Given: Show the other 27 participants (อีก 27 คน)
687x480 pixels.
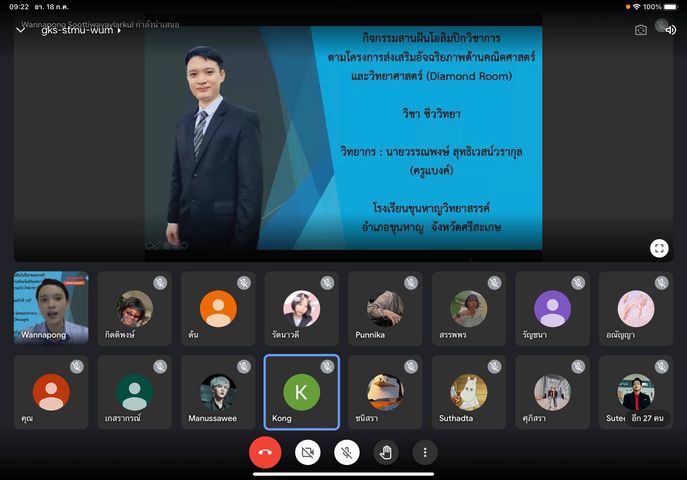Looking at the screenshot, I should click(x=648, y=418).
